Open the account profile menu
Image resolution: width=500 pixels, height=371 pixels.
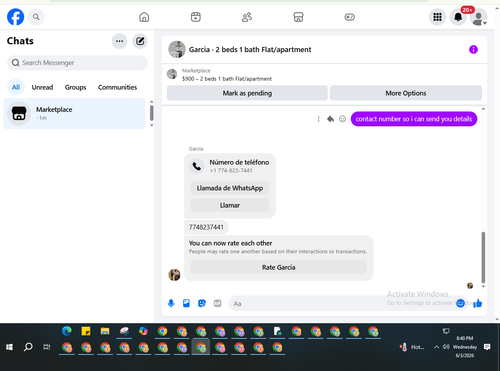(x=479, y=17)
